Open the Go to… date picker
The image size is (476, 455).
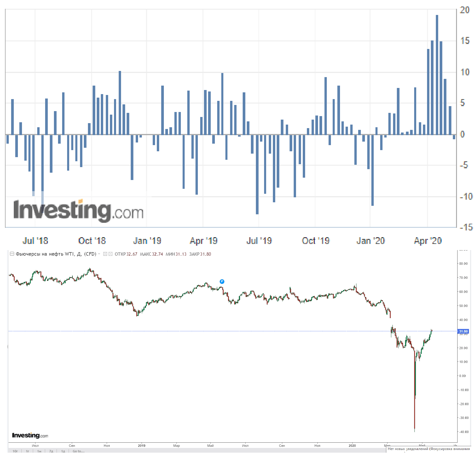coord(78,451)
